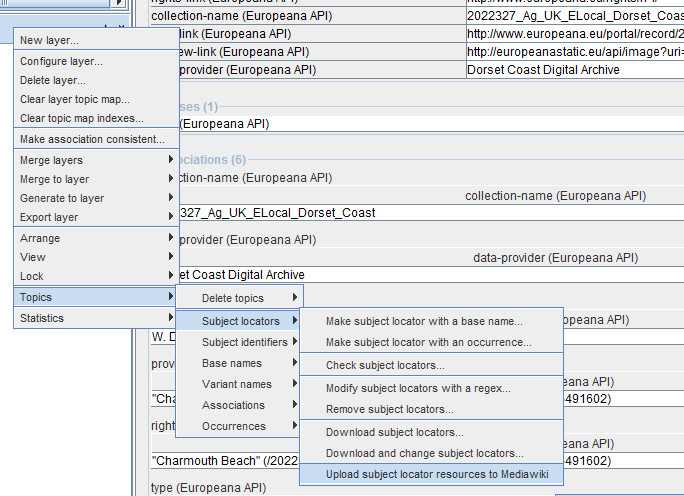
Task: Open the Lock submenu
Action: click(96, 276)
